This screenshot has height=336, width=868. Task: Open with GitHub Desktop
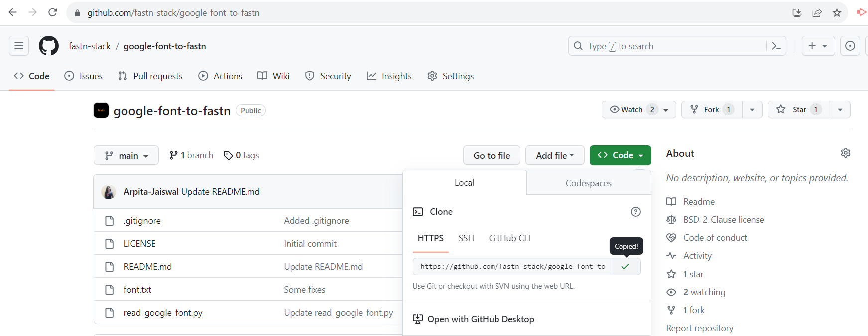pyautogui.click(x=474, y=319)
